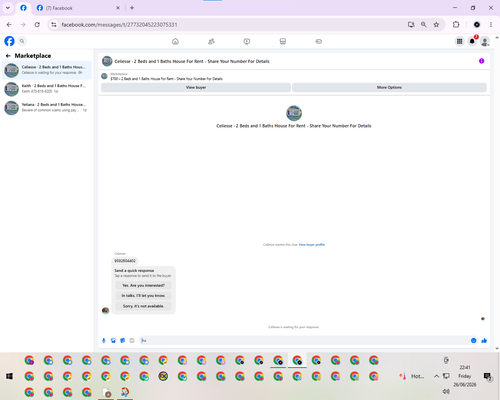500x400 pixels.
Task: Open the weather widget showing Hot
Action: [x=412, y=376]
